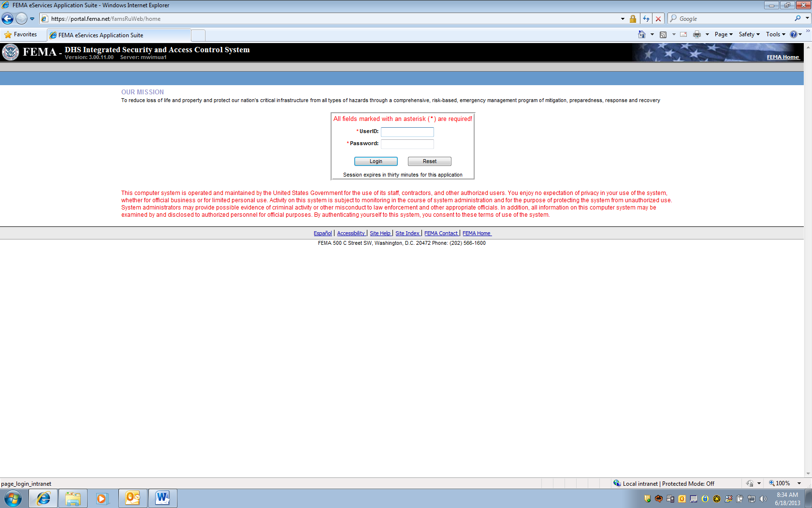Open Microsoft Word from the taskbar
812x508 pixels.
coord(162,498)
